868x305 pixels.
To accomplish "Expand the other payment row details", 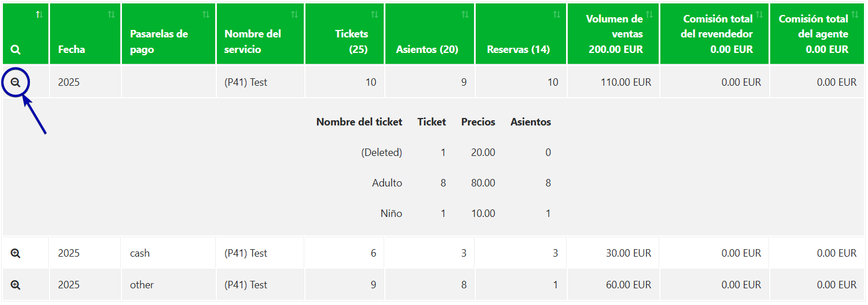I will 16,285.
